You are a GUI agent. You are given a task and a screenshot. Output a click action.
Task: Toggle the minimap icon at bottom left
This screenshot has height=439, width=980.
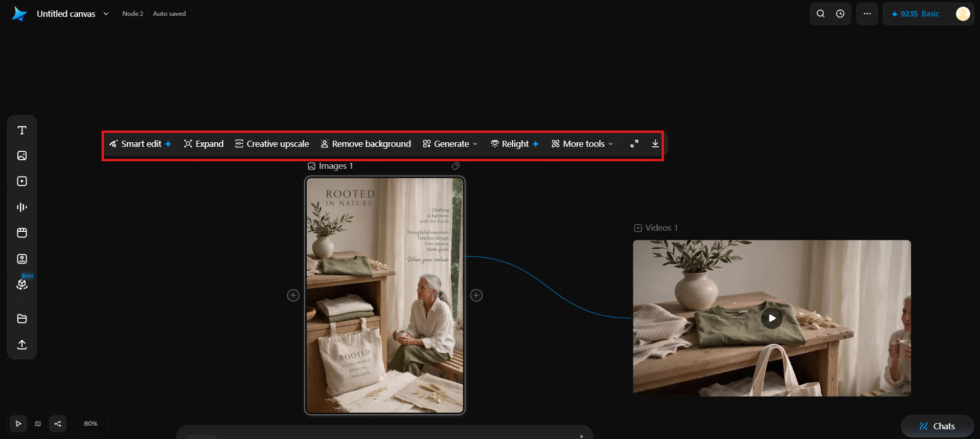[x=38, y=424]
